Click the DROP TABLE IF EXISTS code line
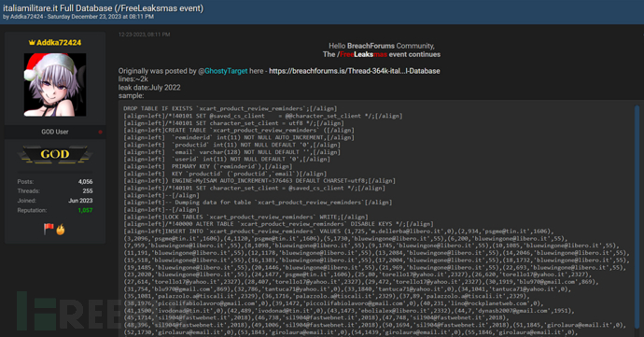This screenshot has width=644, height=337. [230, 108]
